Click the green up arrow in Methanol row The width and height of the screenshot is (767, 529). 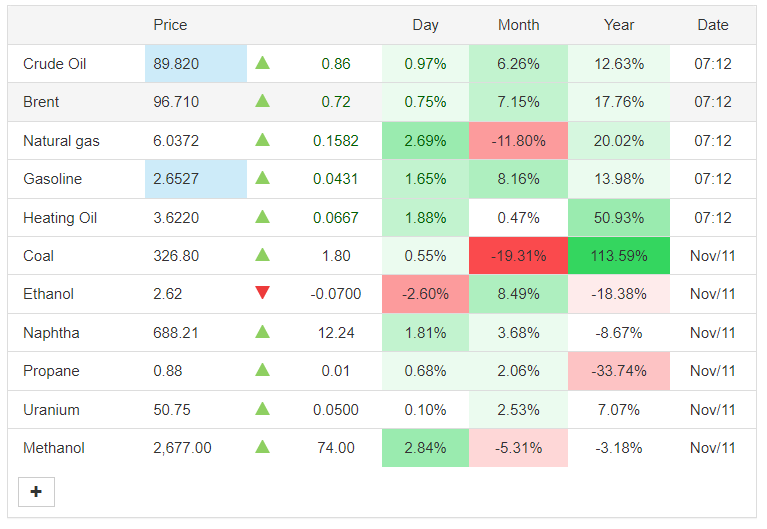[263, 447]
